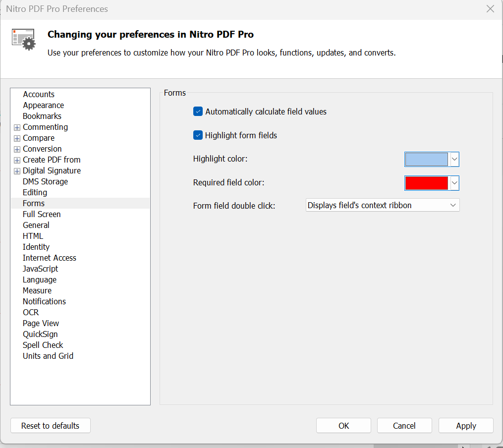Open Spell Check preferences
503x448 pixels.
[43, 345]
